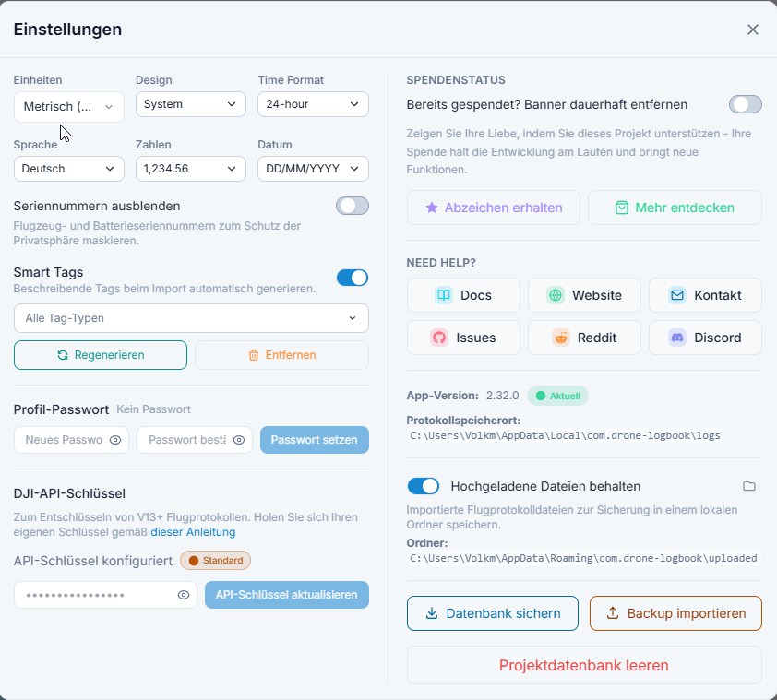
Task: Click the Passwort bestätigen input field
Action: point(185,440)
